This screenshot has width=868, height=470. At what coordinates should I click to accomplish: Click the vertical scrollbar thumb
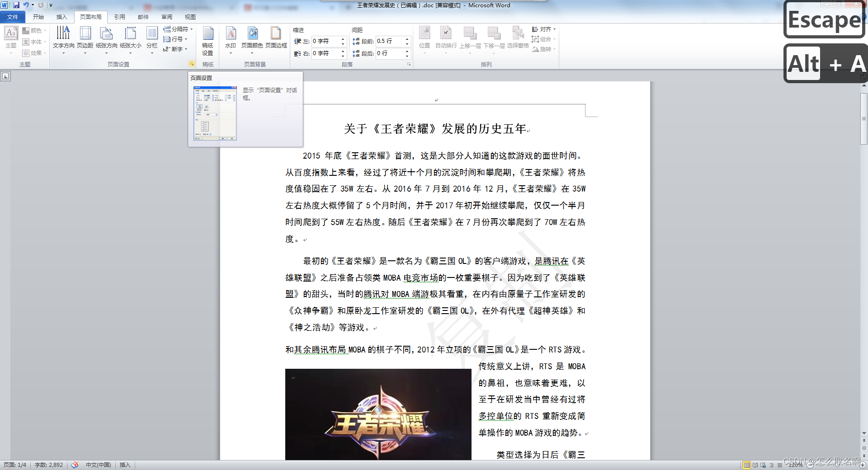[864, 119]
